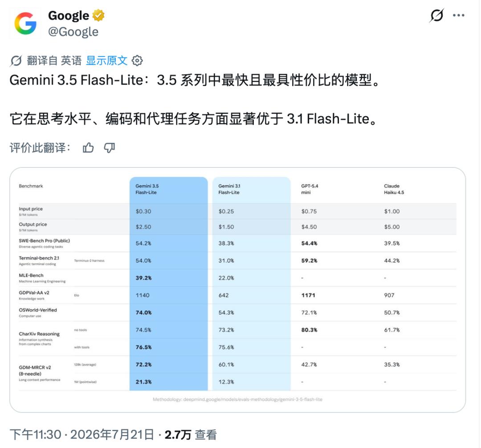Viewport: 481px width, 448px height.
Task: Click the 评价此翻译 label
Action: (40, 148)
